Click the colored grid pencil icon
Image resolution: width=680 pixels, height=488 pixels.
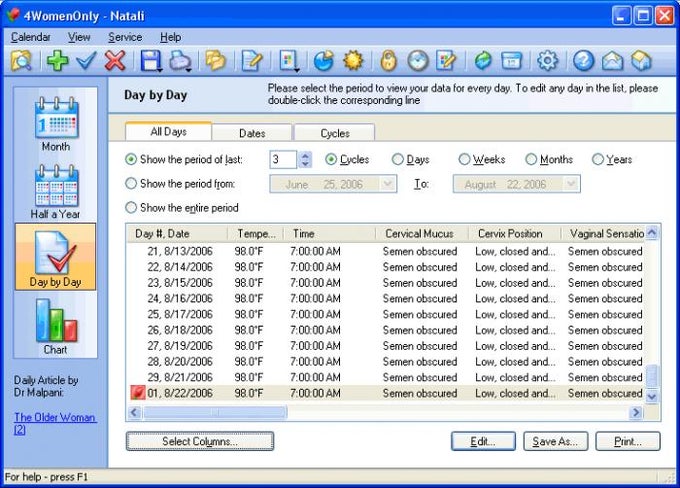[447, 60]
